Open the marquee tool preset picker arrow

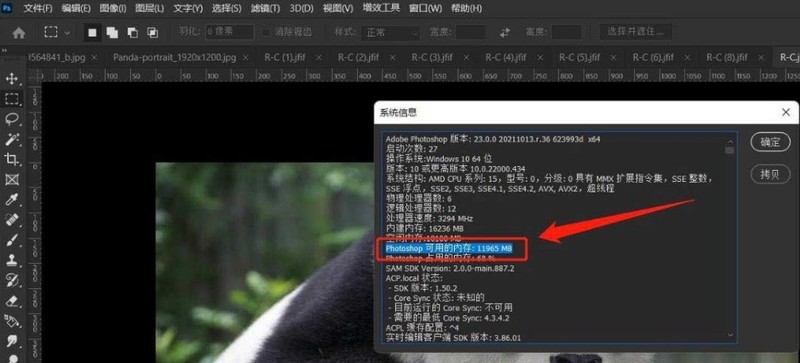67,33
